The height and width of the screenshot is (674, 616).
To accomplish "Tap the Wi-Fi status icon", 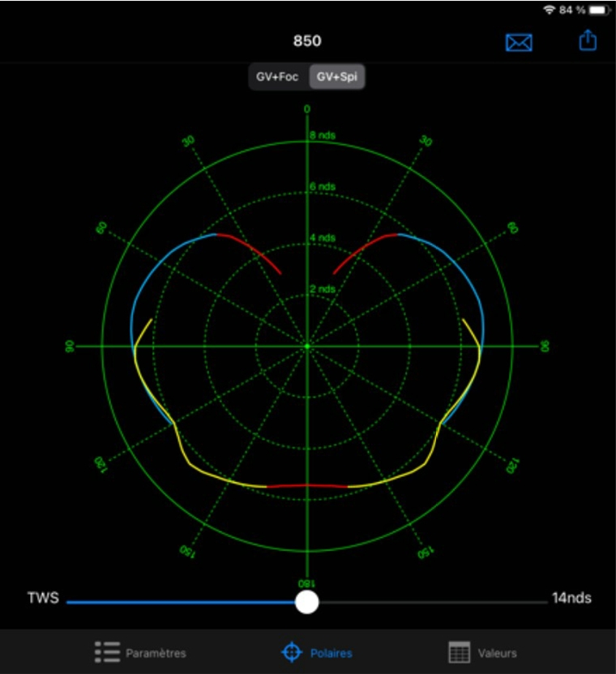I will point(550,10).
